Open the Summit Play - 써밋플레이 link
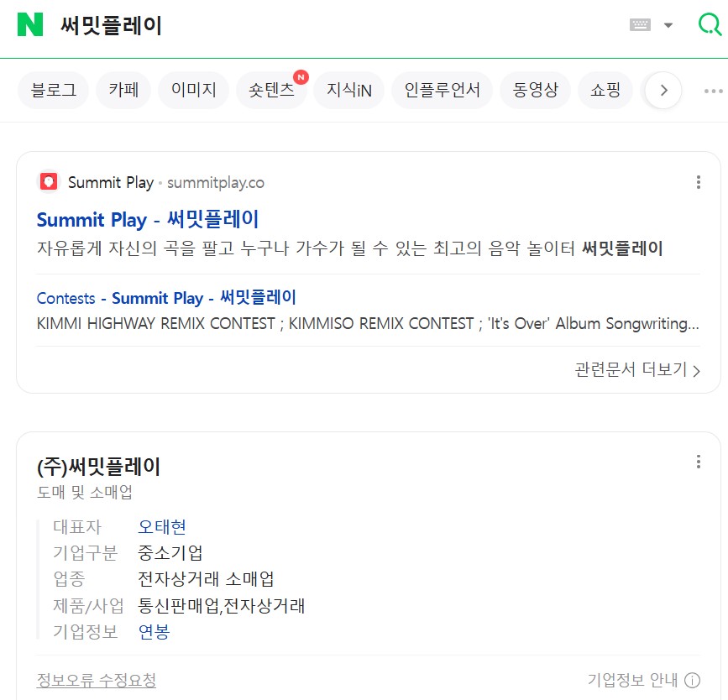This screenshot has height=700, width=728. pos(145,220)
